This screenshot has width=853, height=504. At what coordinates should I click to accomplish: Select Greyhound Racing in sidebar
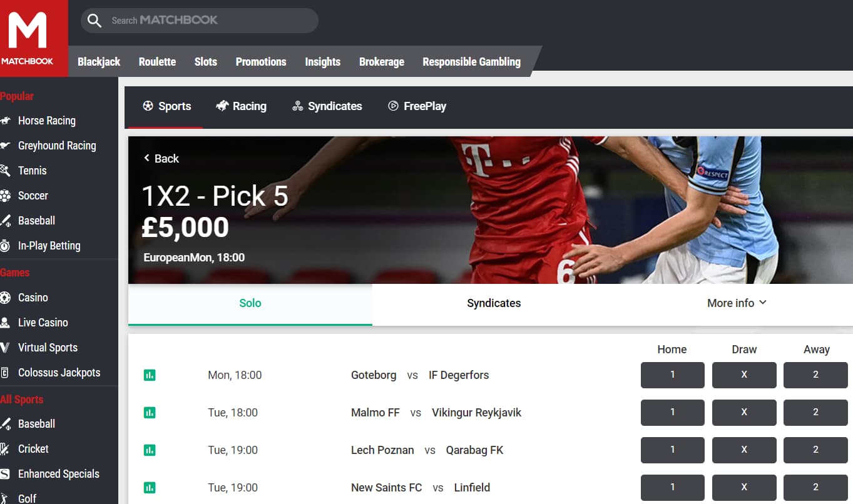pos(56,146)
